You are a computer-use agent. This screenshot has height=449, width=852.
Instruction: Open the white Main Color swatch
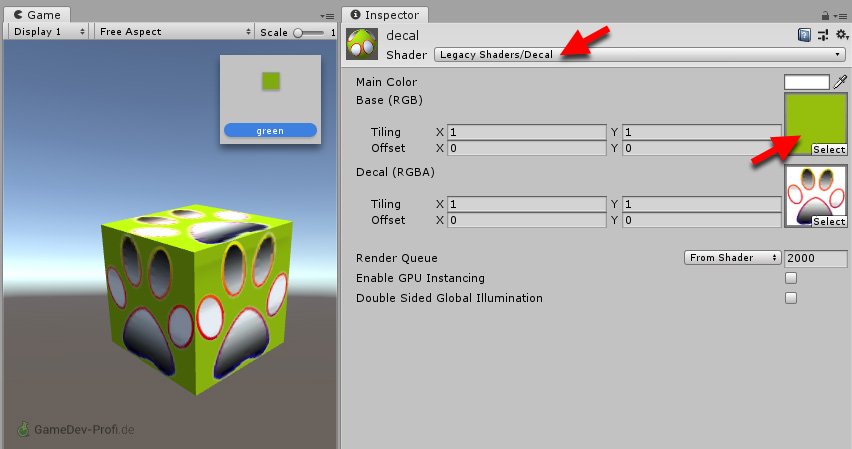tap(806, 82)
